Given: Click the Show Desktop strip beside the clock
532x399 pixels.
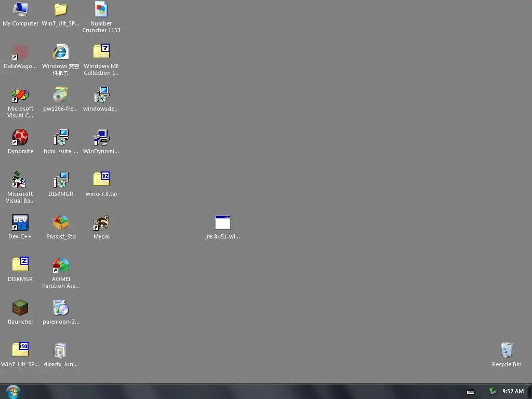Looking at the screenshot, I should (x=529, y=392).
